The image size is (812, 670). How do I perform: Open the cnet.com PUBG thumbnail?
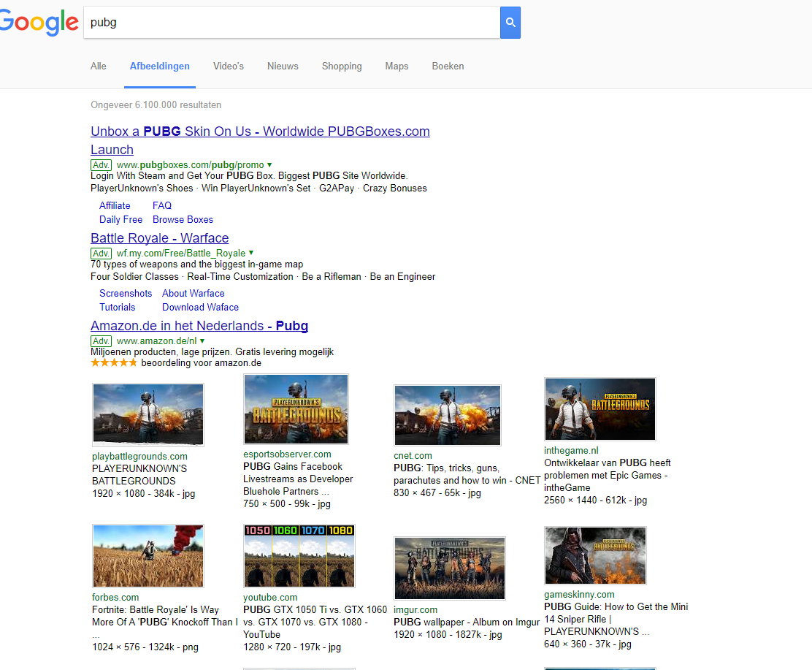pyautogui.click(x=448, y=415)
